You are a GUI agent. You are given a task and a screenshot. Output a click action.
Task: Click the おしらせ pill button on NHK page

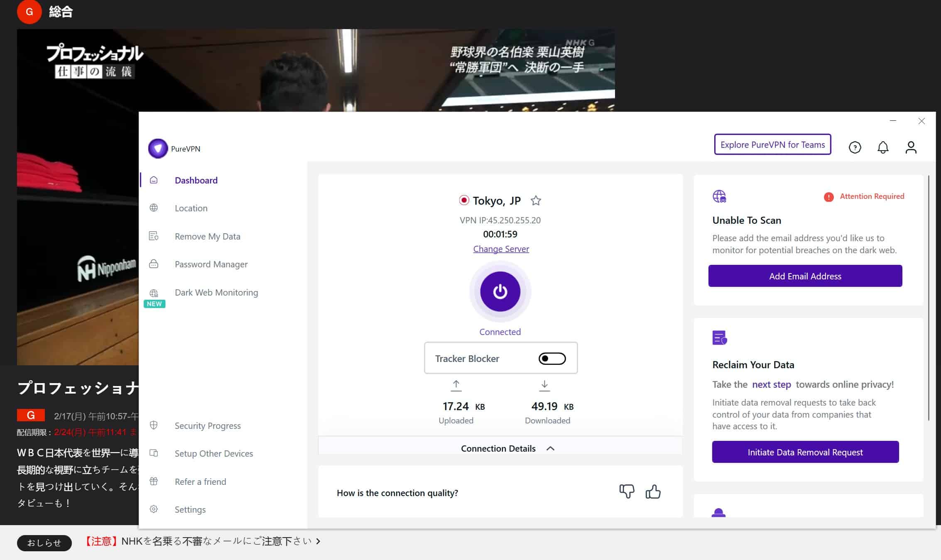pyautogui.click(x=44, y=543)
